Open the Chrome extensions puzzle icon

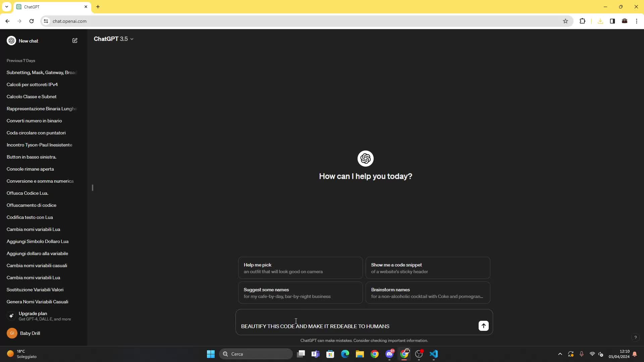click(x=583, y=21)
